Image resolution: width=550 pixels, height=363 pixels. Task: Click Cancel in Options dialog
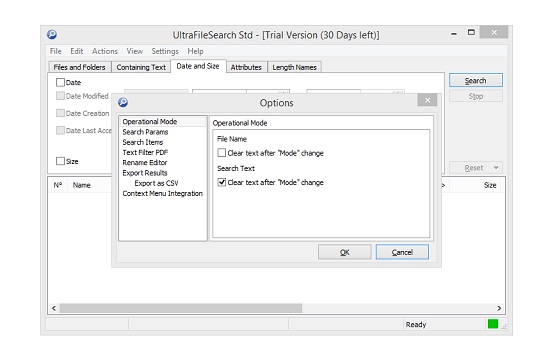point(402,252)
